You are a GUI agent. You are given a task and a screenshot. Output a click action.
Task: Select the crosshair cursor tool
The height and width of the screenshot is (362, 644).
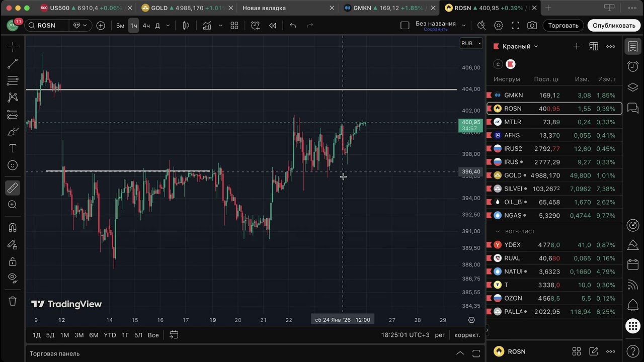pyautogui.click(x=13, y=47)
